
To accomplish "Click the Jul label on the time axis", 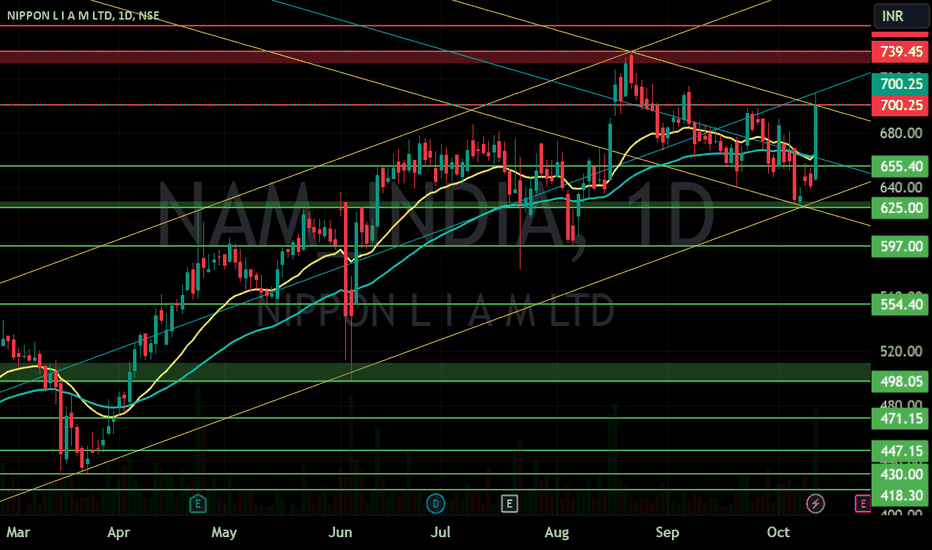I will pos(440,532).
